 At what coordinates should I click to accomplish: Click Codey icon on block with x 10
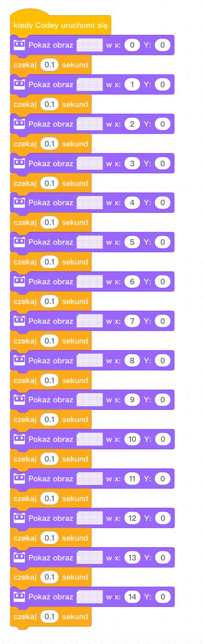tap(20, 439)
